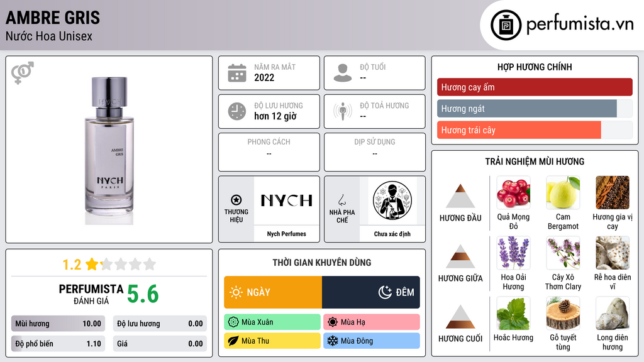Open the Cây Xô Thơm Clary image
644x362 pixels.
pos(563,253)
